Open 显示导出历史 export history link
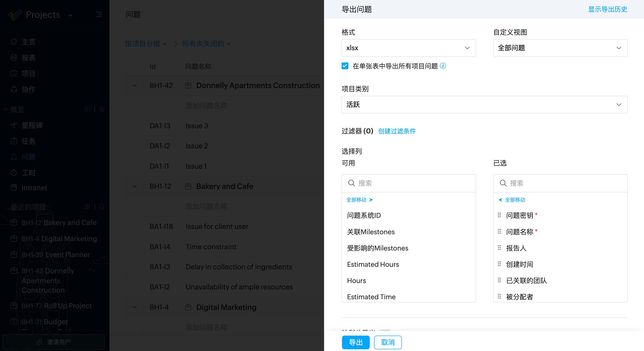Screen dimensions: 644x351 point(607,9)
